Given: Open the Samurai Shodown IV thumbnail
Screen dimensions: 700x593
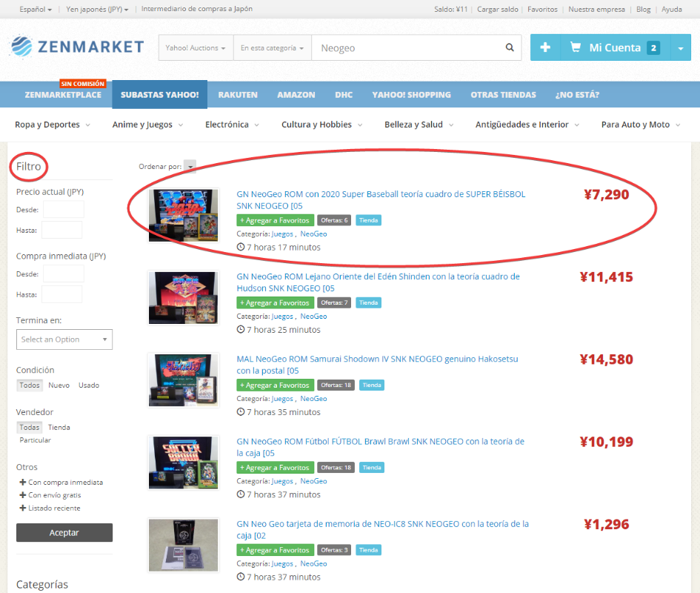Looking at the screenshot, I should point(184,380).
